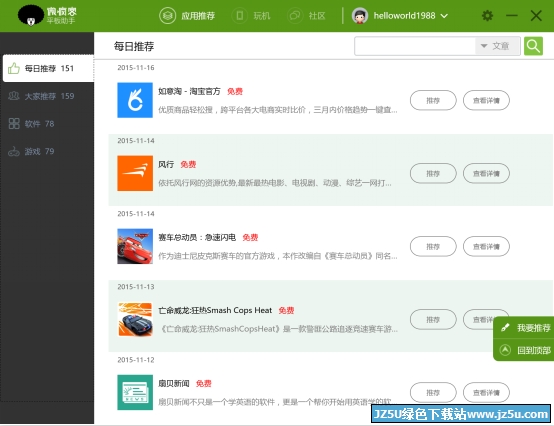The image size is (554, 426).
Task: Click the 2015-11-13 date label
Action: point(136,287)
